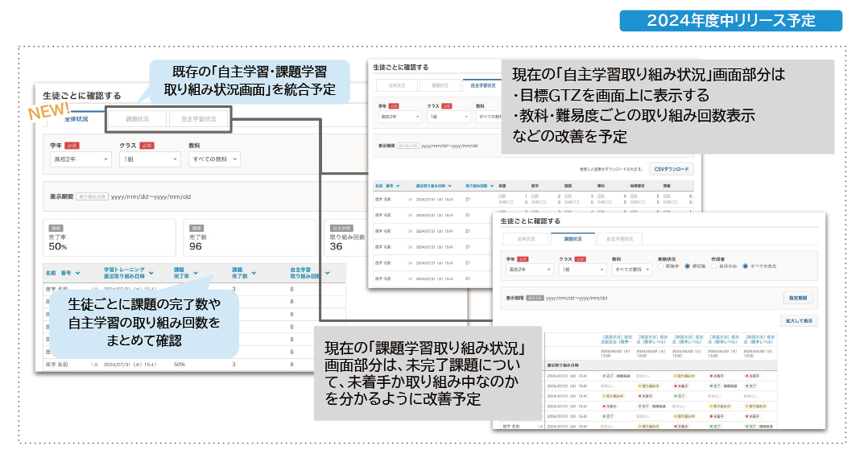Sort by 課題完了率 column in left window
Viewport: 868px width, 462px height.
tap(185, 273)
